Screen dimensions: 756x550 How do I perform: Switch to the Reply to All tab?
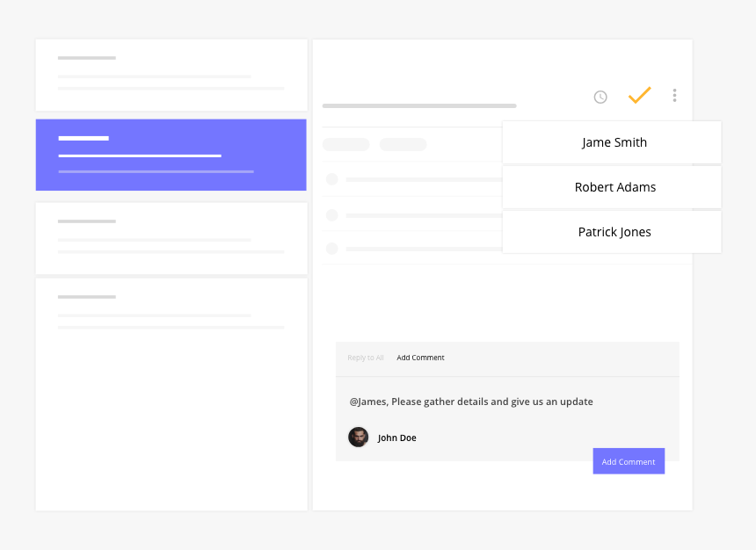point(366,358)
